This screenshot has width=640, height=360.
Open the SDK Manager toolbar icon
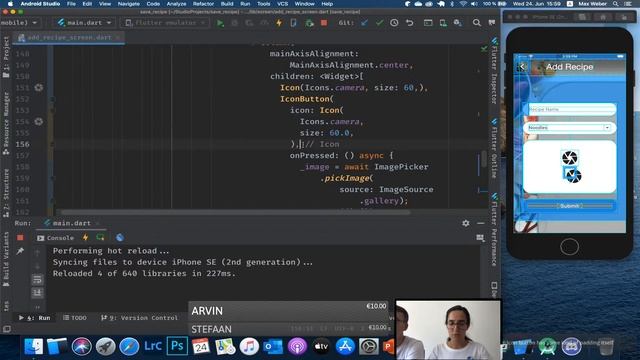click(458, 23)
